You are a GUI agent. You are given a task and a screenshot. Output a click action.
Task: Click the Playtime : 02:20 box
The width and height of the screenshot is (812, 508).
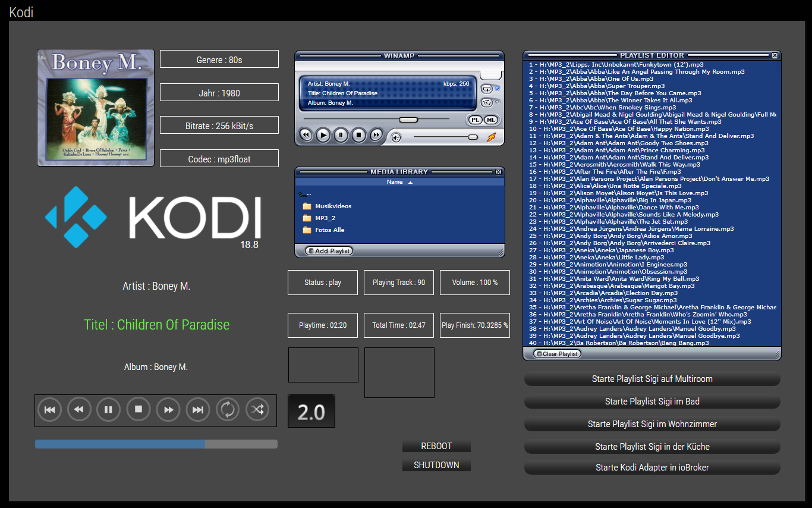pos(323,325)
